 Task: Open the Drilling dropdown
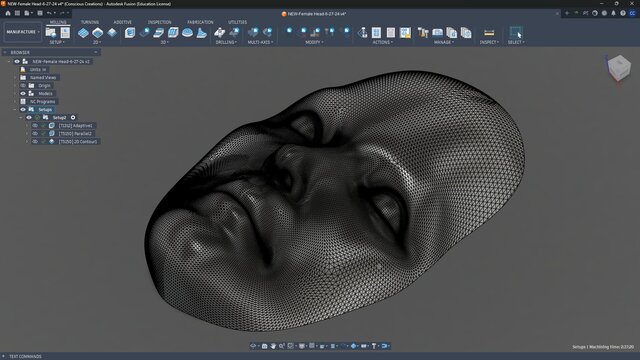(x=226, y=42)
